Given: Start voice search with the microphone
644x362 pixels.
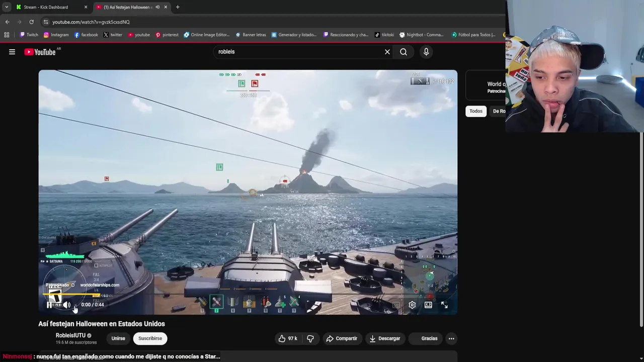Looking at the screenshot, I should (x=426, y=52).
